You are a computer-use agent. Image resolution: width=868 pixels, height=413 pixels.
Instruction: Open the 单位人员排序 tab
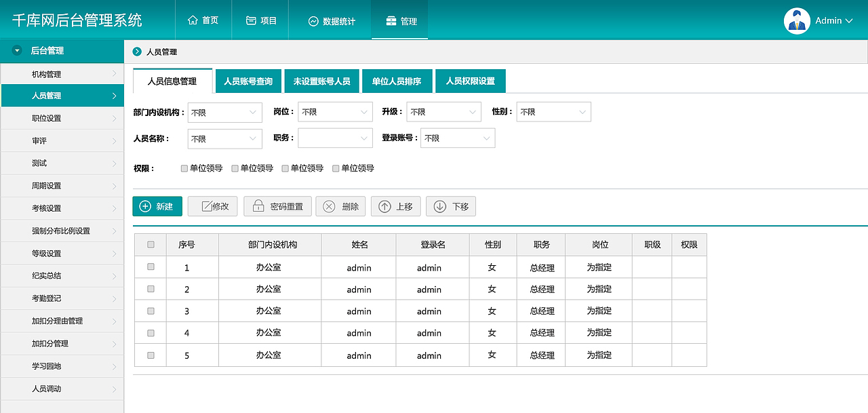pyautogui.click(x=397, y=80)
